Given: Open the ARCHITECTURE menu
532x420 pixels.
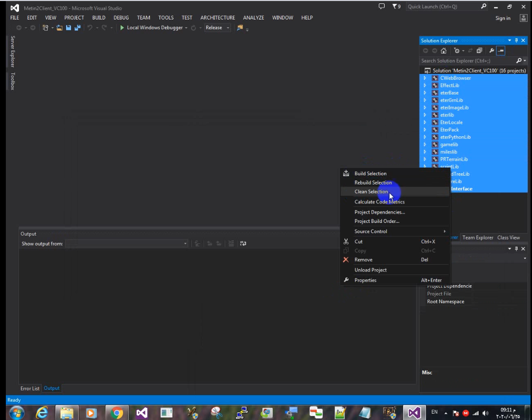Looking at the screenshot, I should coord(217,18).
